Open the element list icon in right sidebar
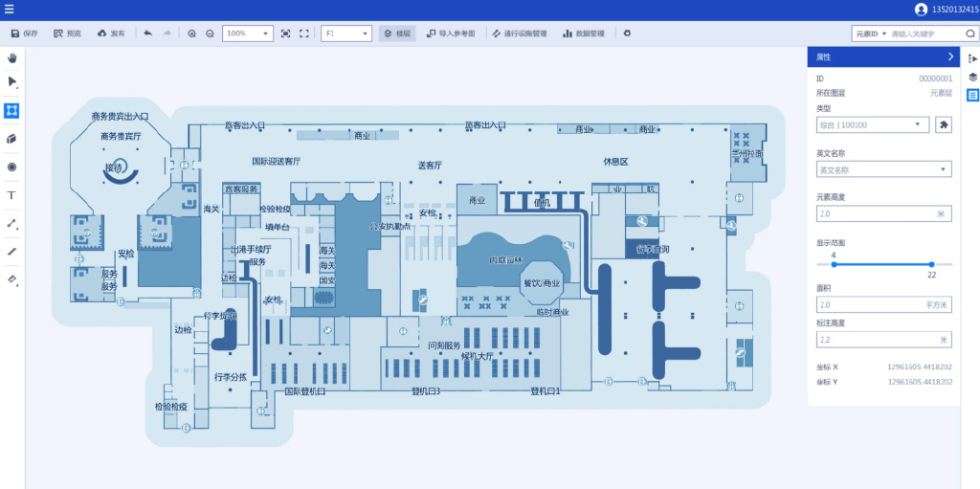The height and width of the screenshot is (489, 980). coord(972,58)
